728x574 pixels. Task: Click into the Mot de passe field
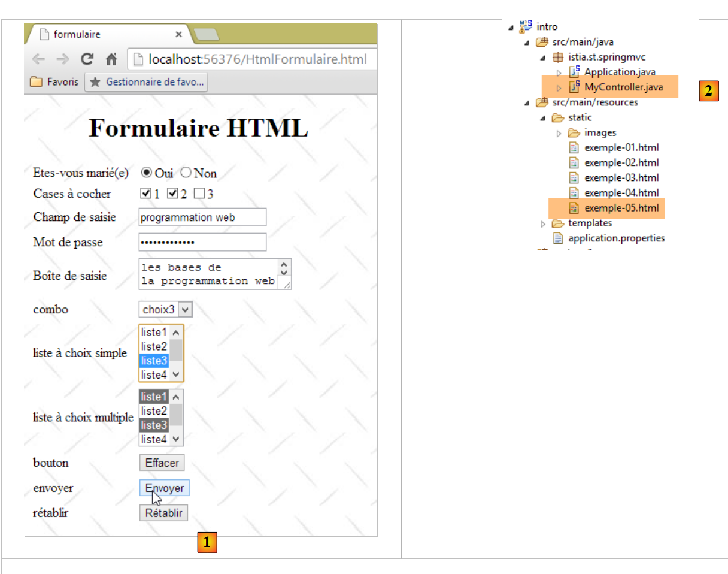point(202,242)
